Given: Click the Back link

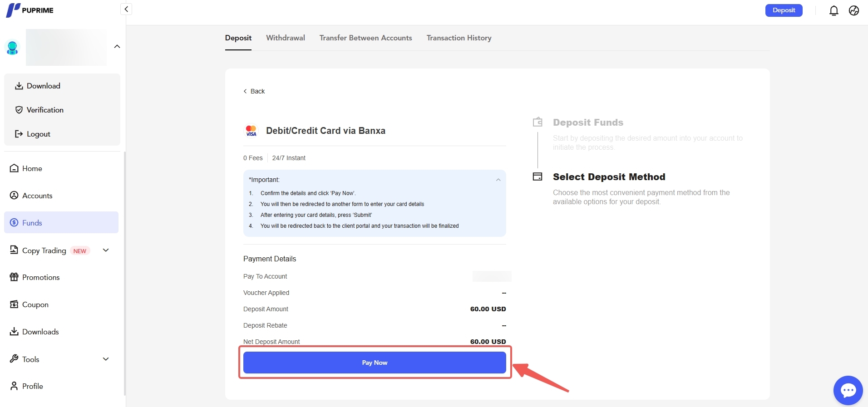Looking at the screenshot, I should point(254,91).
